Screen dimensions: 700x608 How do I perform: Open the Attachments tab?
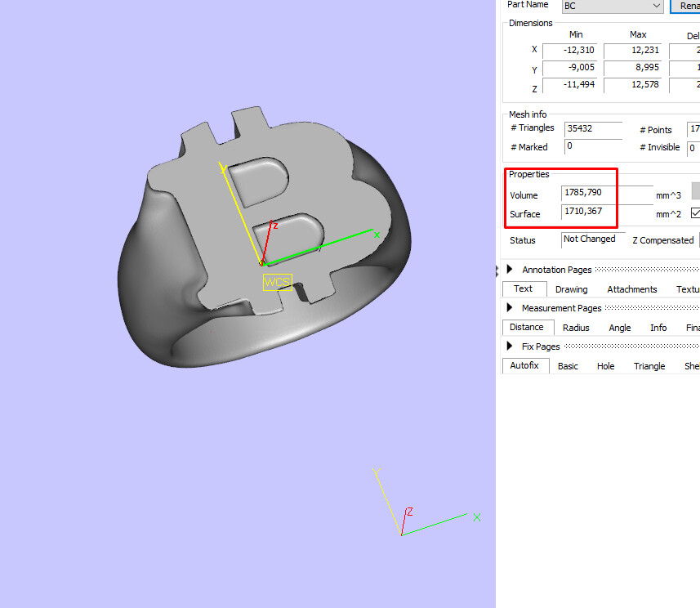point(631,288)
